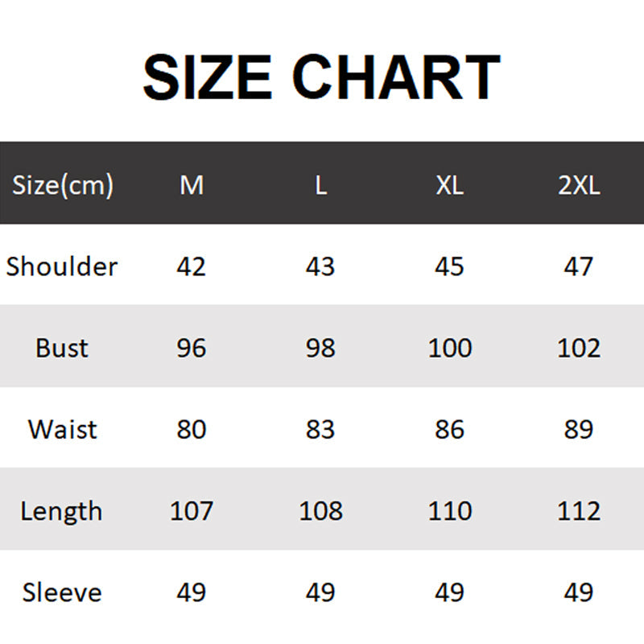
Task: Select the M size column header
Action: click(x=192, y=185)
